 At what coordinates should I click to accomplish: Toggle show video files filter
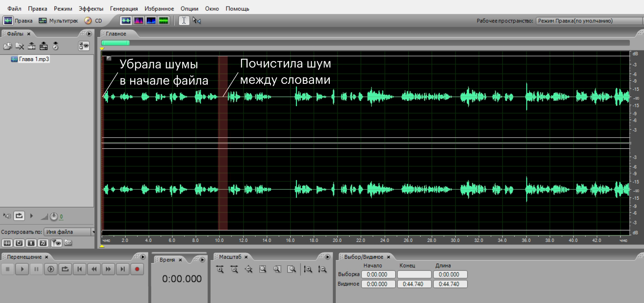coord(31,243)
